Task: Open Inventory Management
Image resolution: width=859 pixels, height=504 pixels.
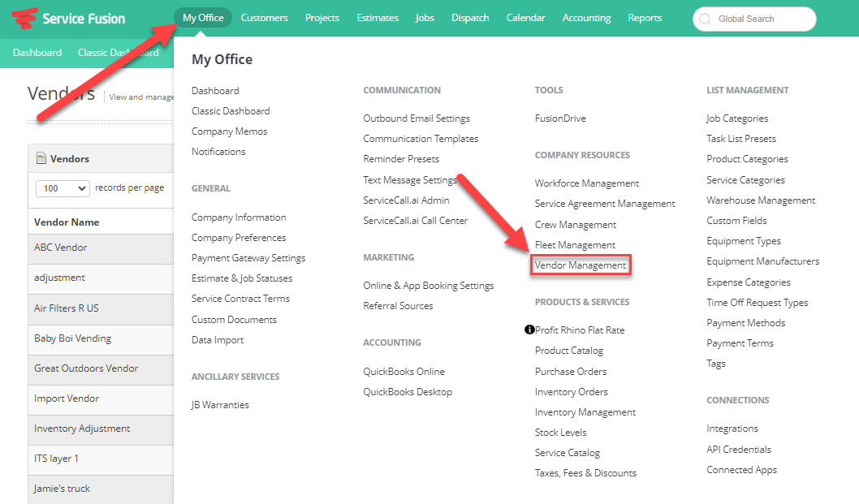Action: 585,412
